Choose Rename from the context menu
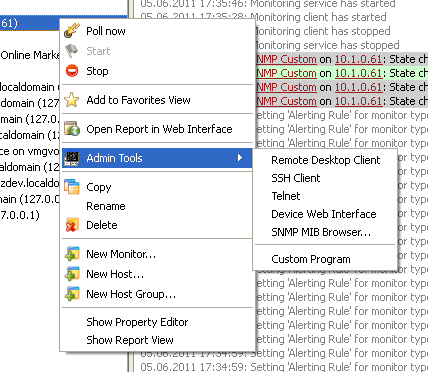The image size is (428, 372). 157,206
